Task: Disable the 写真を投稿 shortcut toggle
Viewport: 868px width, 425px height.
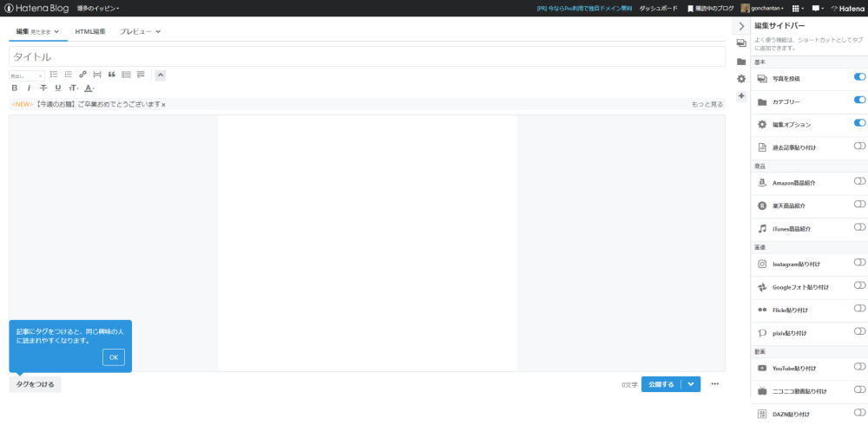Action: (859, 77)
